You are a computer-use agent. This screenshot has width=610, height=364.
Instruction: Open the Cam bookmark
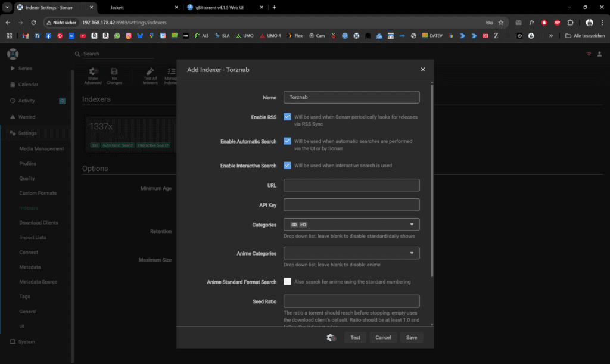[317, 36]
